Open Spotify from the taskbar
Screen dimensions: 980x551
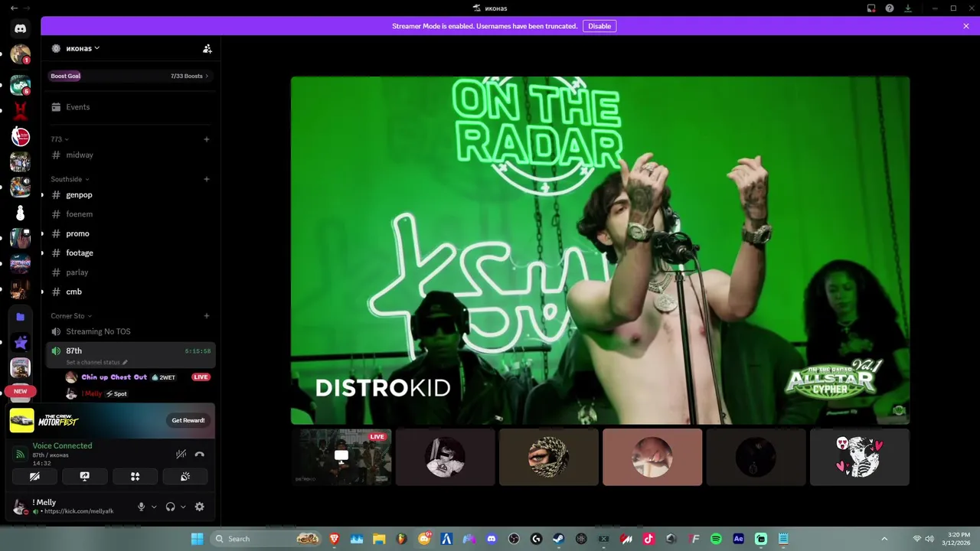716,539
